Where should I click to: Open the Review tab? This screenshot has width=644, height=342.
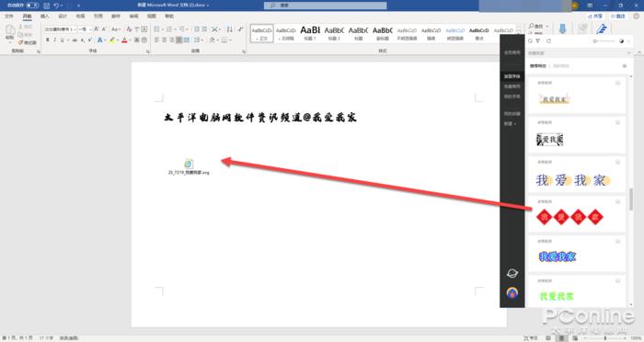point(134,16)
